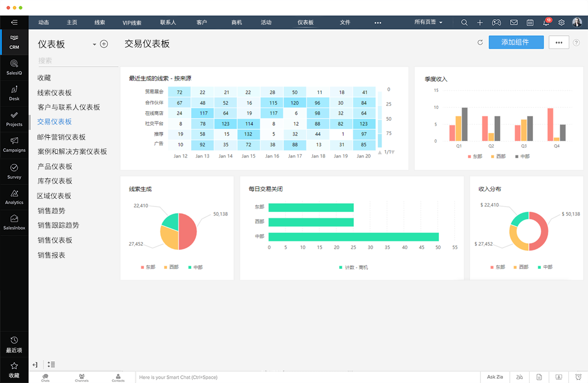
Task: Open the Analytics app in sidebar
Action: [14, 197]
